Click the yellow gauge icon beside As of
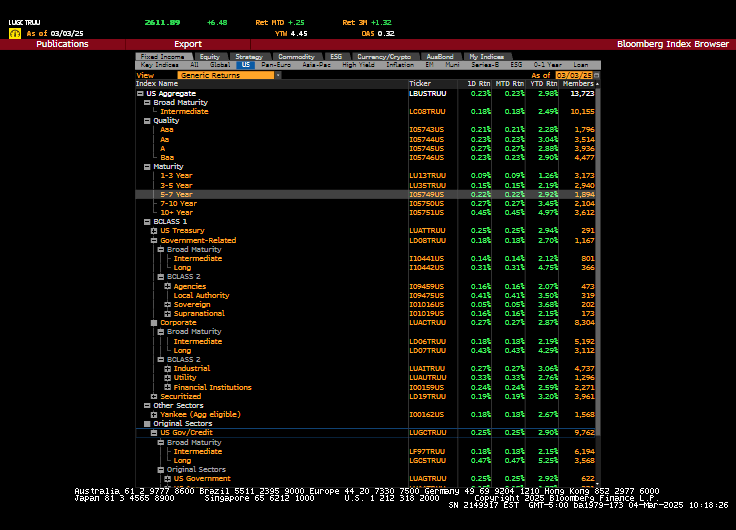 15,33
